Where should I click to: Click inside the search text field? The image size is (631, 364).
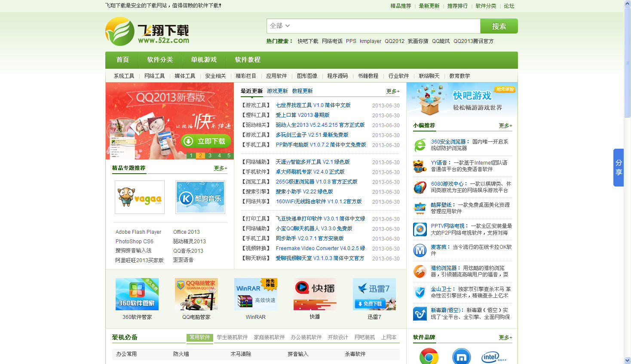(x=385, y=26)
